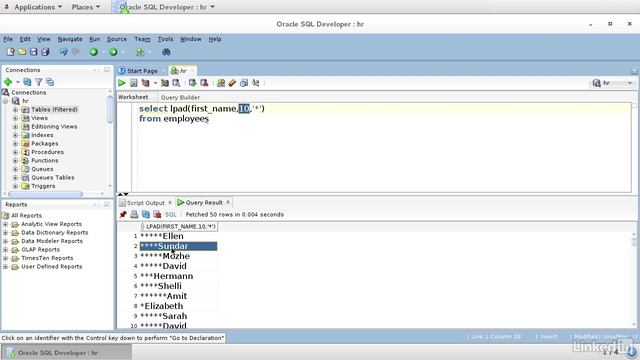Click the Rollback icon in worksheet toolbar
Screen dimensions: 640x360
pyautogui.click(x=204, y=83)
